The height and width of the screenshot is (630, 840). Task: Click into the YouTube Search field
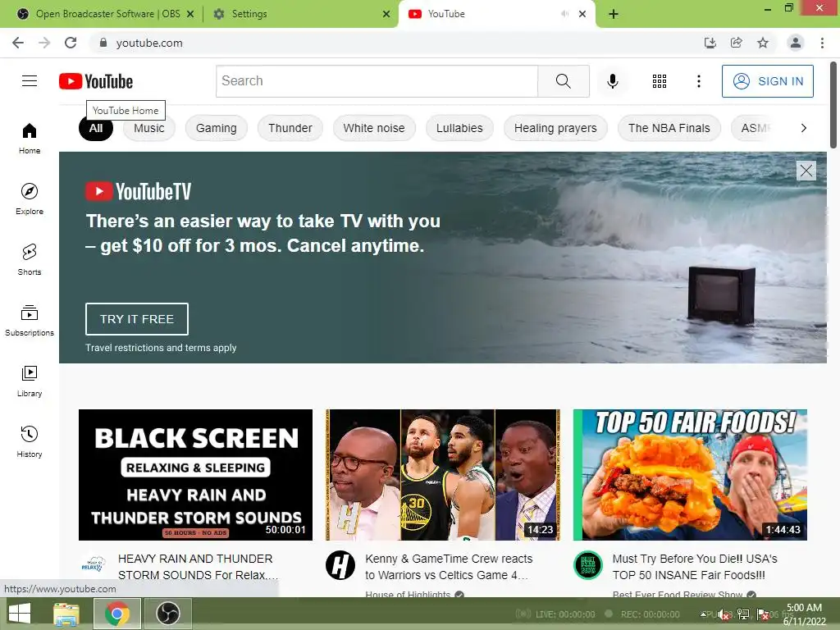pyautogui.click(x=377, y=81)
